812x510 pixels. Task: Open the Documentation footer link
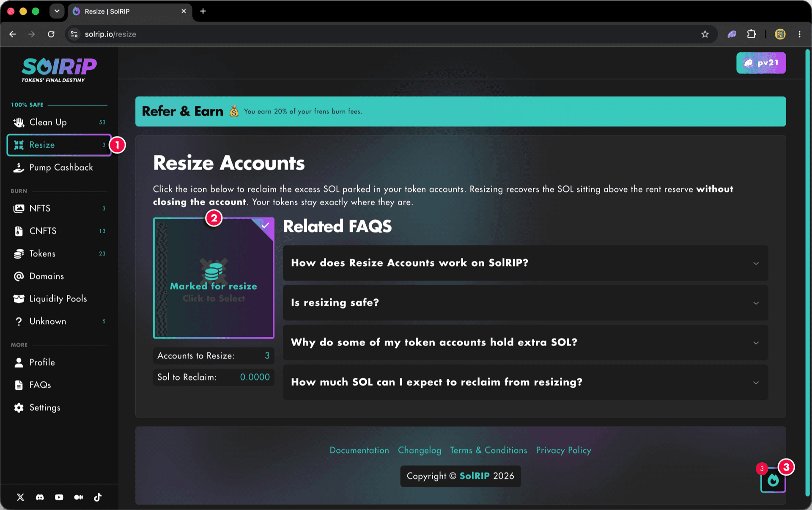pyautogui.click(x=359, y=450)
